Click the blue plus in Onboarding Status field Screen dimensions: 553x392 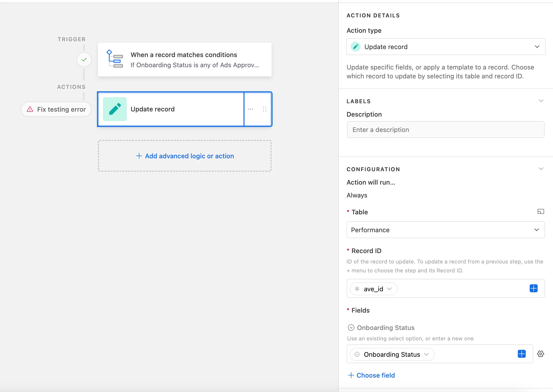(x=522, y=354)
